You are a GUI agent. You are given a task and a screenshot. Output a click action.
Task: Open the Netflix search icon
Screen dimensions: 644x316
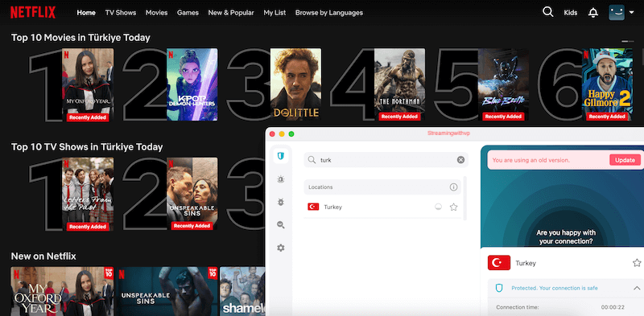coord(548,12)
